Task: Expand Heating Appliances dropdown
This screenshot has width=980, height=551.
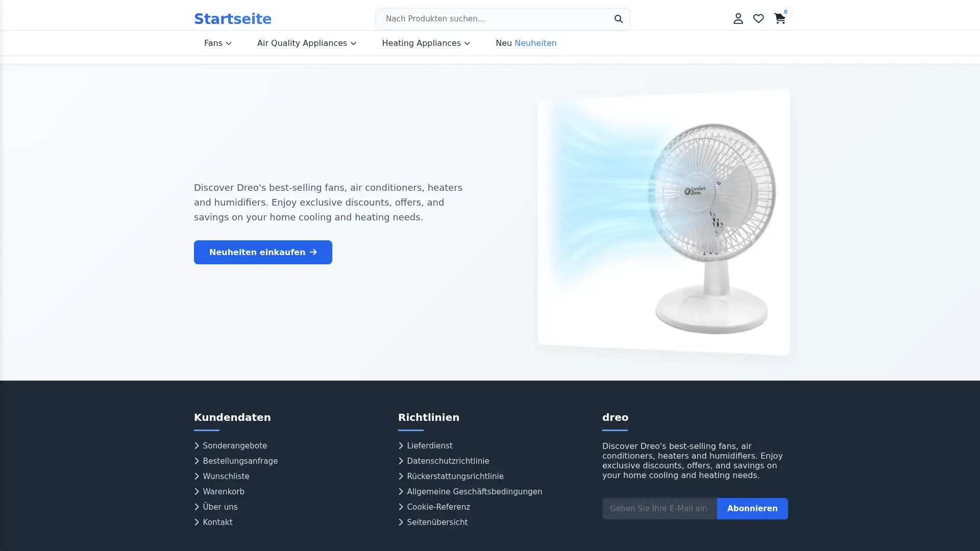Action: [x=426, y=43]
